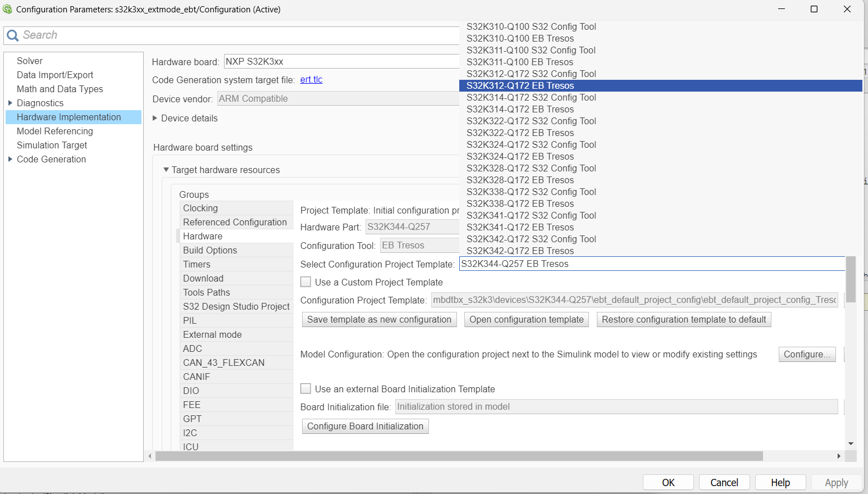The width and height of the screenshot is (868, 494).
Task: Click the Simulink configuration icon in title bar
Action: coord(7,9)
